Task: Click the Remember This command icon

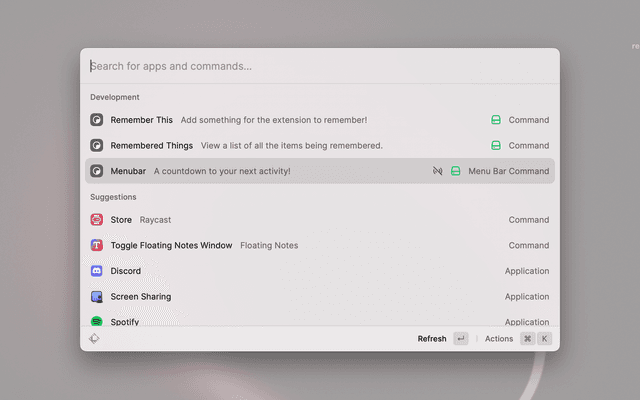Action: pos(97,120)
